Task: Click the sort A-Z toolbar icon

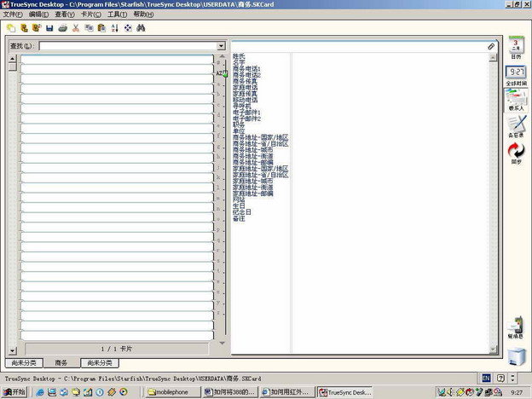Action: [x=114, y=28]
